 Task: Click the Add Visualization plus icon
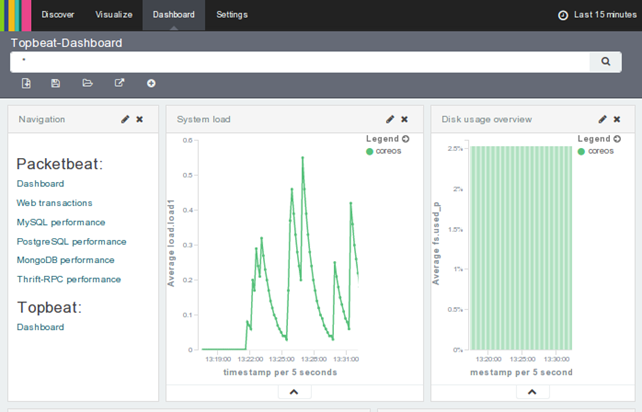(x=151, y=83)
